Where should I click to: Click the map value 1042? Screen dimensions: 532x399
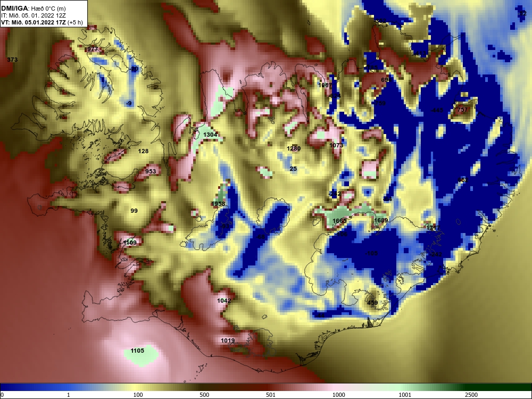[x=224, y=301]
